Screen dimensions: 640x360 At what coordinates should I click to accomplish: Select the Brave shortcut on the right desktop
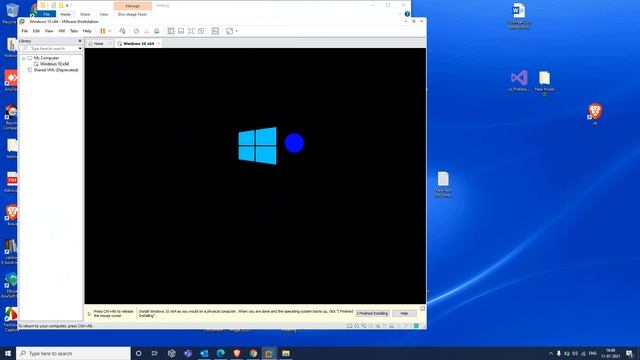click(x=595, y=113)
